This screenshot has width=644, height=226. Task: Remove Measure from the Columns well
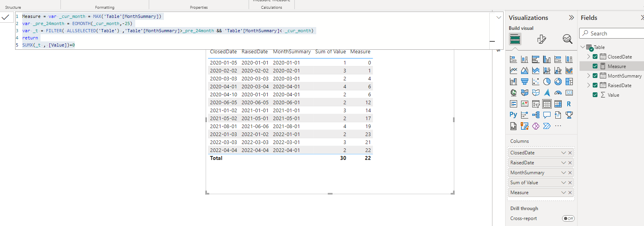(x=570, y=193)
